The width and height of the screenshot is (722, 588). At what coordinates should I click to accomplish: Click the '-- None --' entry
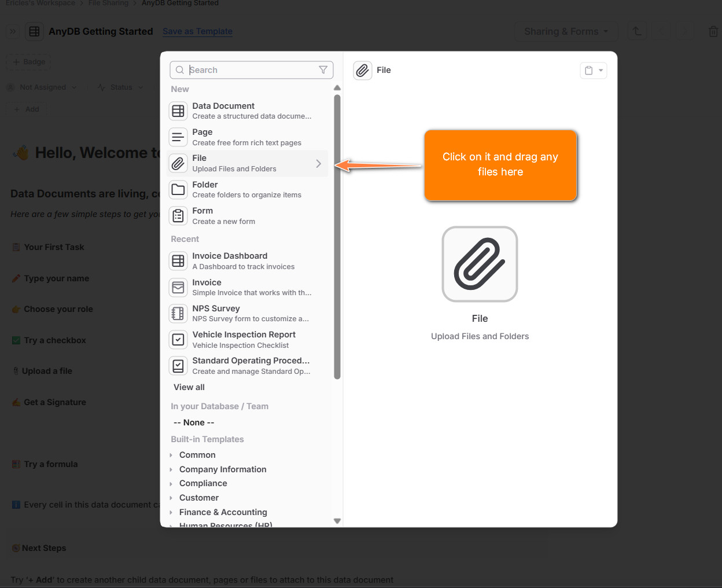pyautogui.click(x=194, y=422)
